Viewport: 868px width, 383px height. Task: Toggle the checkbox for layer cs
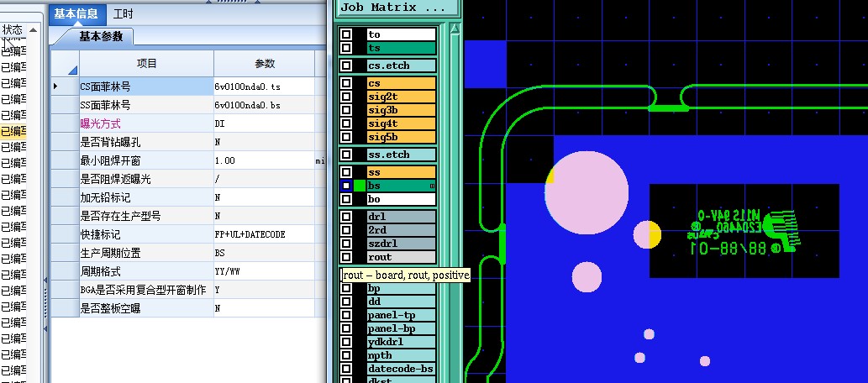(x=346, y=84)
